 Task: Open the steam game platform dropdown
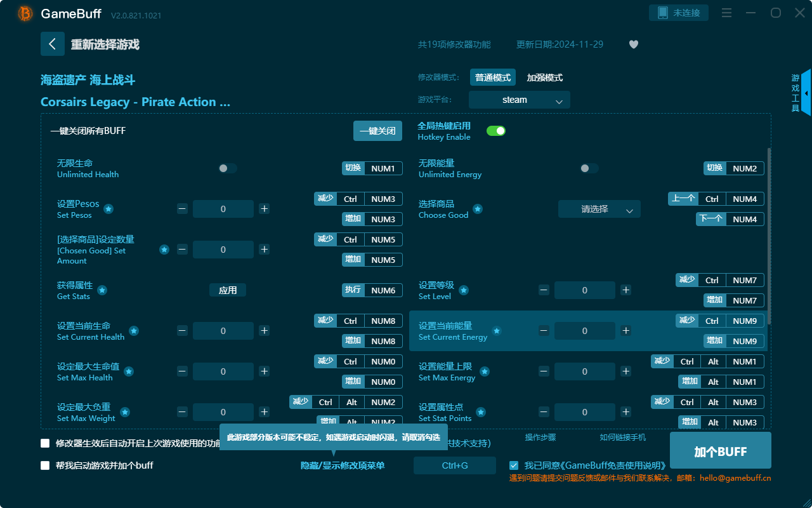[x=519, y=100]
